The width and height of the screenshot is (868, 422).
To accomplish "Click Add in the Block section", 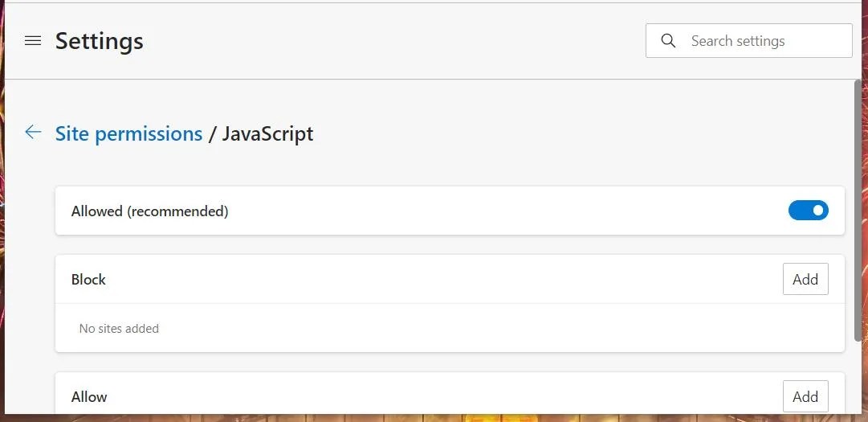I will pyautogui.click(x=805, y=280).
